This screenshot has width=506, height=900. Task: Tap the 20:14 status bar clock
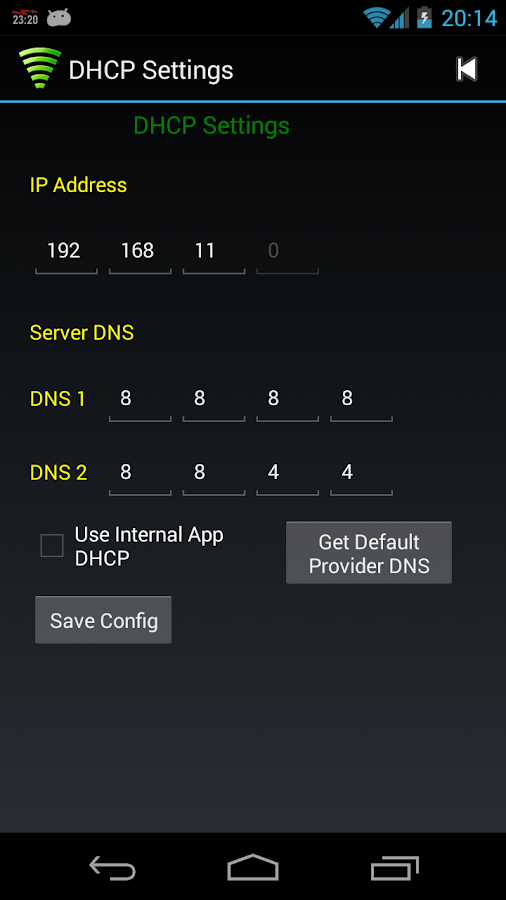point(469,19)
